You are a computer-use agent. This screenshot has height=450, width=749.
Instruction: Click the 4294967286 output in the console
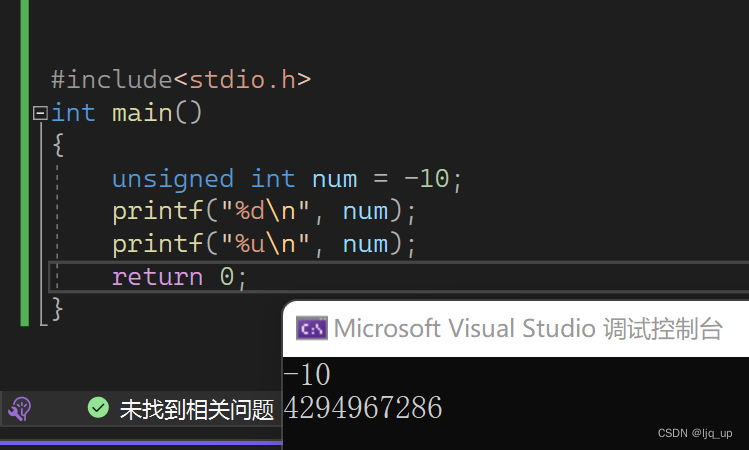[363, 408]
